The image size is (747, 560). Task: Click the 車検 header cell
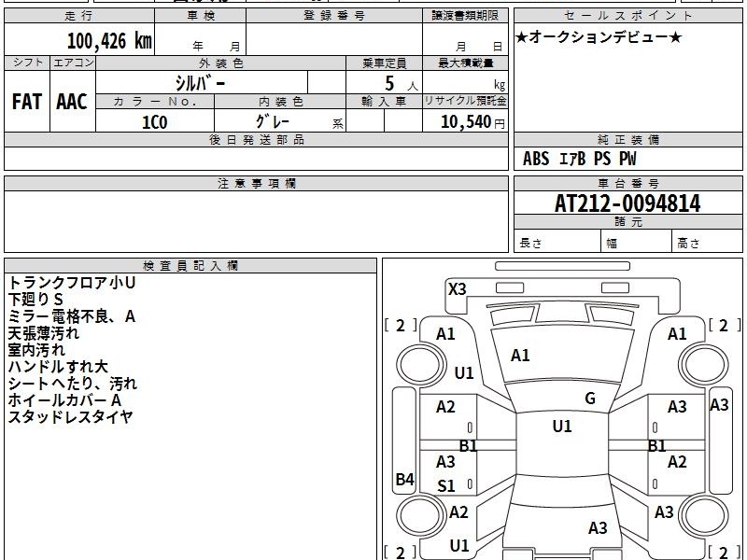(201, 16)
